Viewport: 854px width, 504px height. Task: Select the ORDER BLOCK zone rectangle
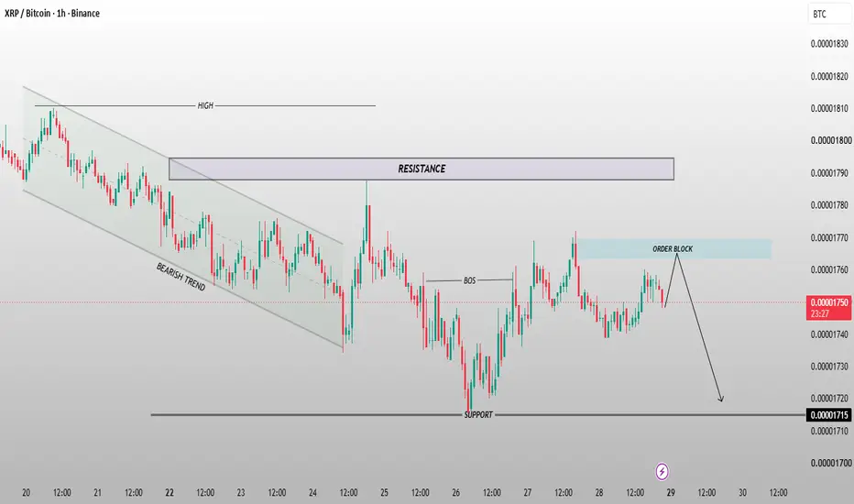[673, 249]
